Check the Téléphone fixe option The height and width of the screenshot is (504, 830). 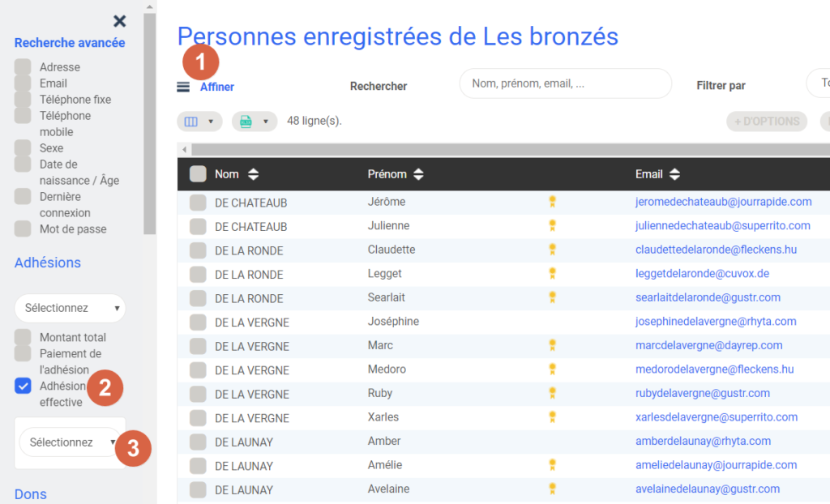point(23,99)
